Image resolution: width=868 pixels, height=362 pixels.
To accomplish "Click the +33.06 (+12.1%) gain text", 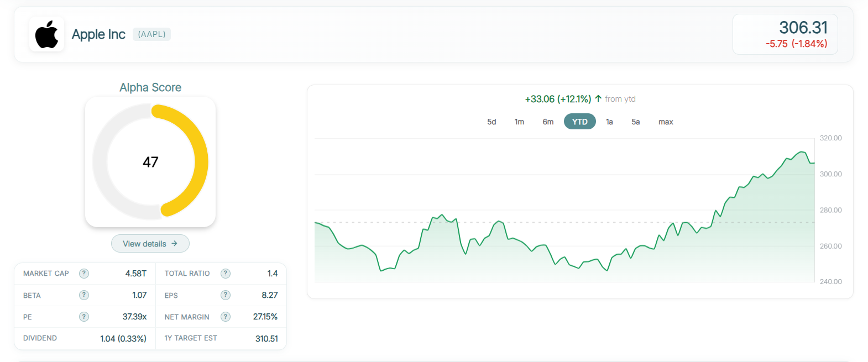I will (558, 99).
